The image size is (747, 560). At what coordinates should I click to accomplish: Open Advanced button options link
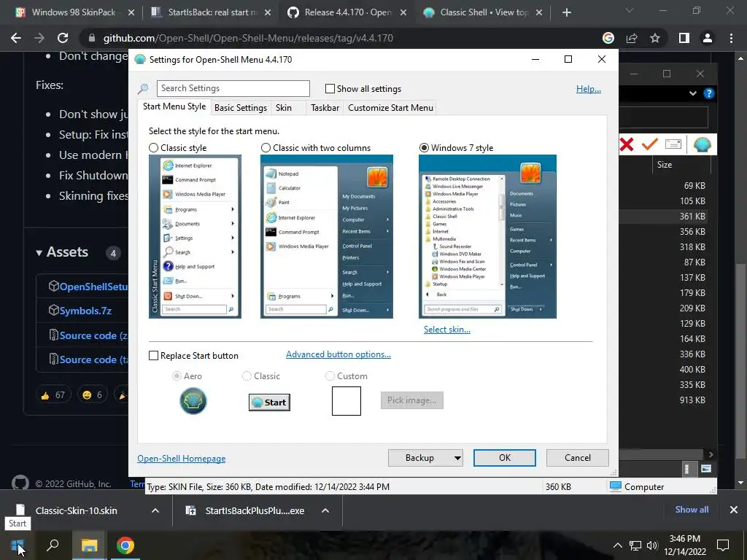click(338, 354)
